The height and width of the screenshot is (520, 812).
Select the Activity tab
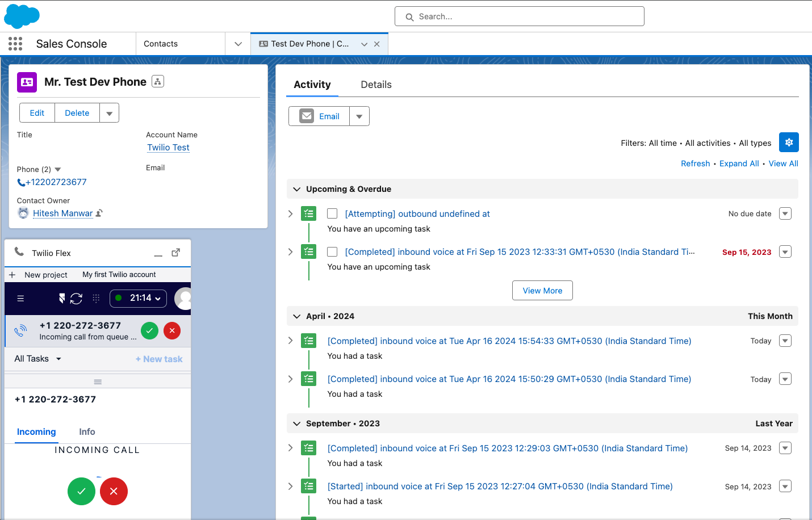(312, 85)
